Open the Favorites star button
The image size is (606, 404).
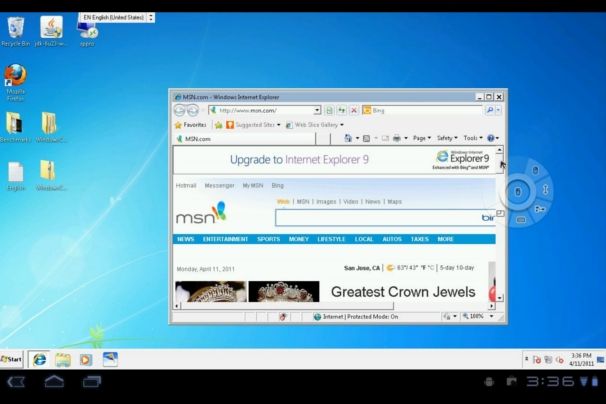click(191, 125)
